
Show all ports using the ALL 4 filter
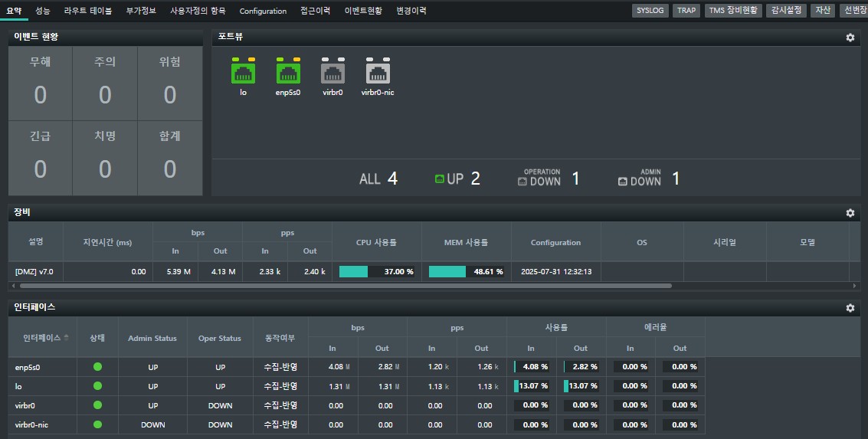tap(378, 179)
